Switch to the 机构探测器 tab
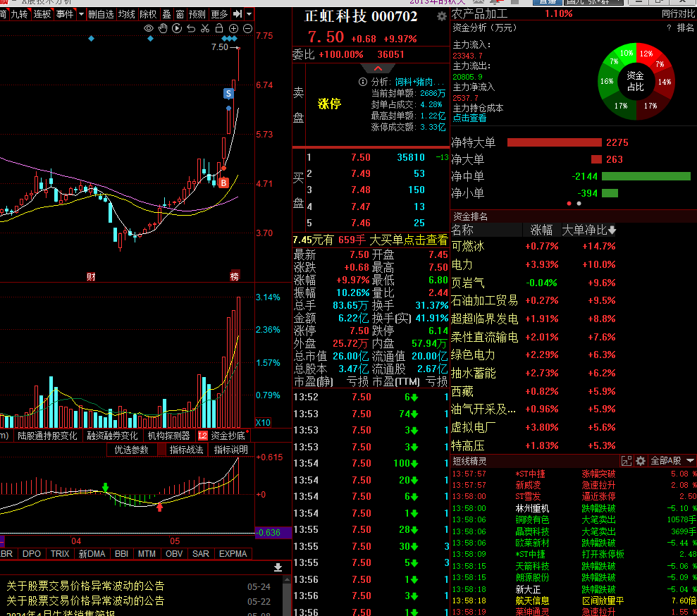Image resolution: width=697 pixels, height=616 pixels. (x=169, y=436)
